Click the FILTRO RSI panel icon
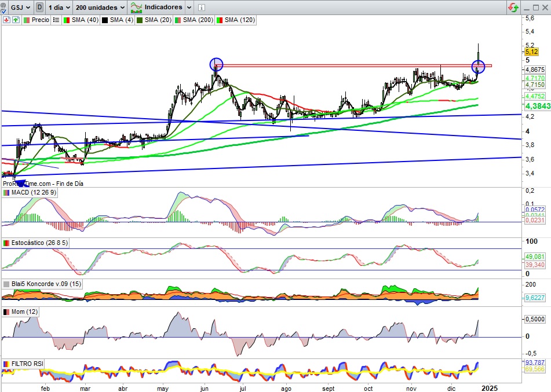 [6, 364]
